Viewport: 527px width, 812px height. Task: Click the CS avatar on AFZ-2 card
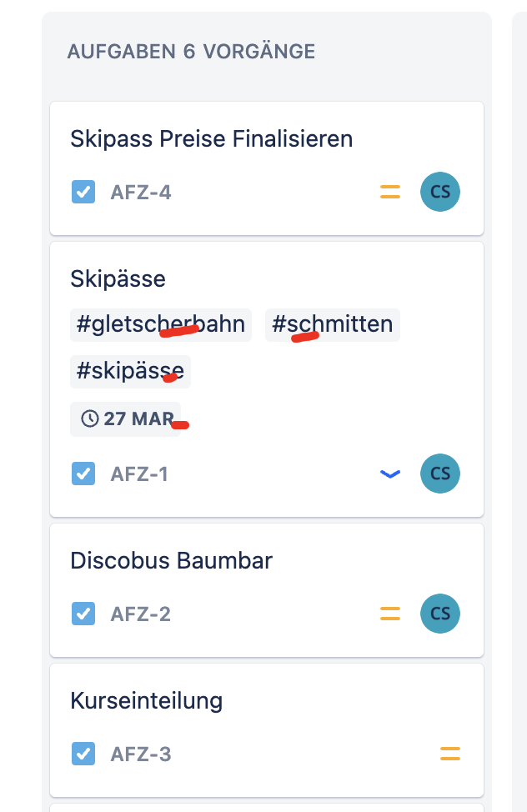point(440,614)
